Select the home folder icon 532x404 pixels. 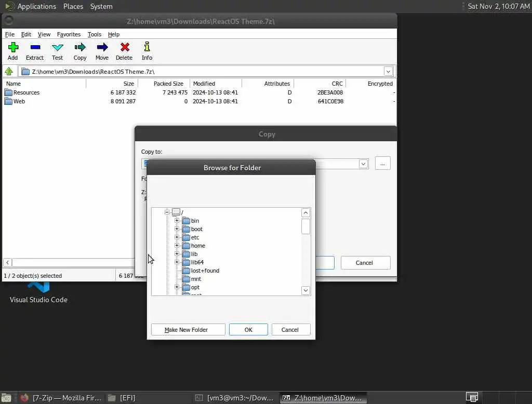186,246
